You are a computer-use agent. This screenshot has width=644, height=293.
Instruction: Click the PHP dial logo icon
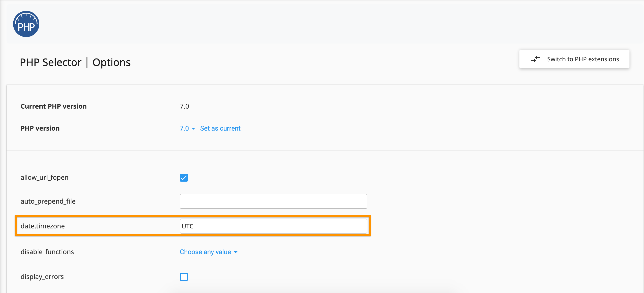click(26, 24)
